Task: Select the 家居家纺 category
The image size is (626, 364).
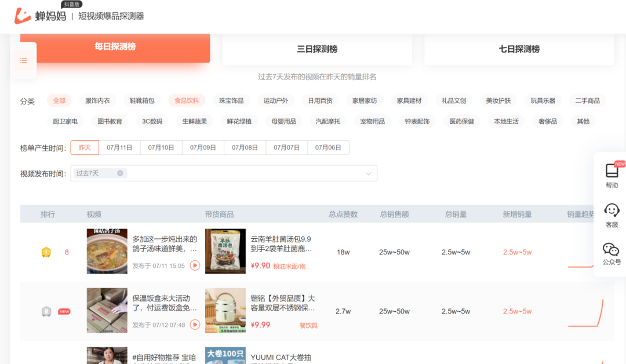Action: pos(365,101)
